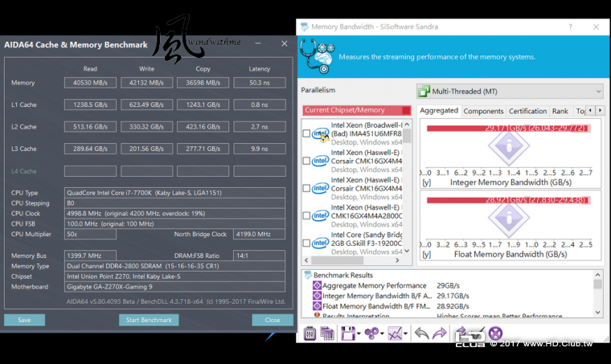Screen dimensions: 611x364
Task: Click the red swatch on Current Chipset/Memory
Action: point(406,110)
